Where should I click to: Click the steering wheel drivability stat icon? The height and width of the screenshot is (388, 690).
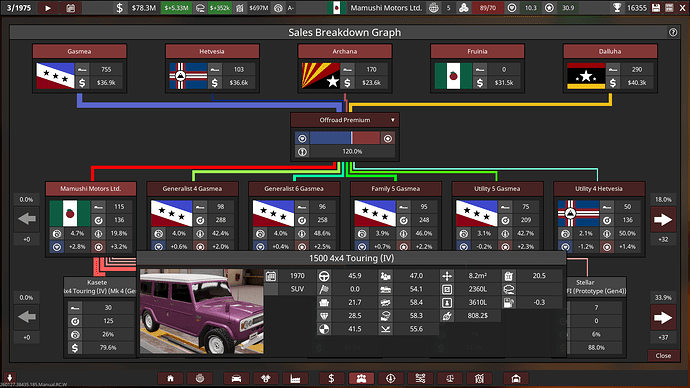(324, 276)
